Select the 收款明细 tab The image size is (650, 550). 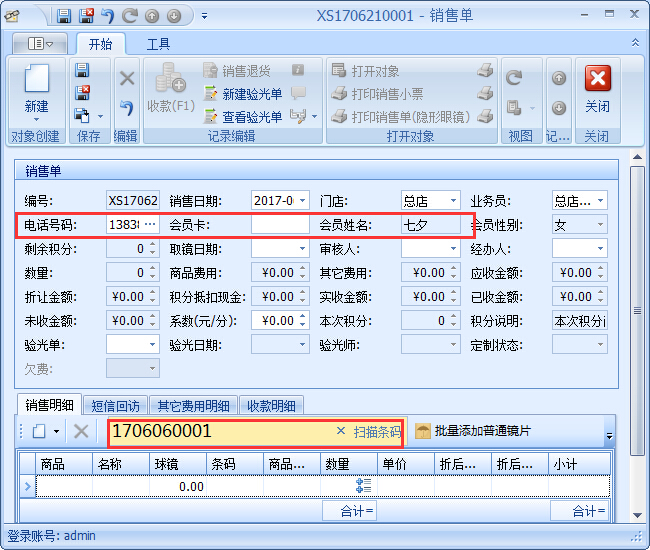270,406
